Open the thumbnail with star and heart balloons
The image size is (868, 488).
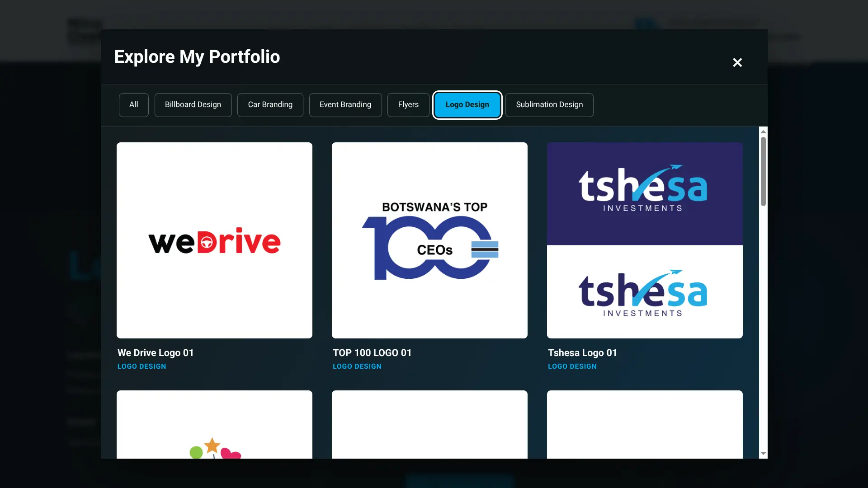pos(214,425)
